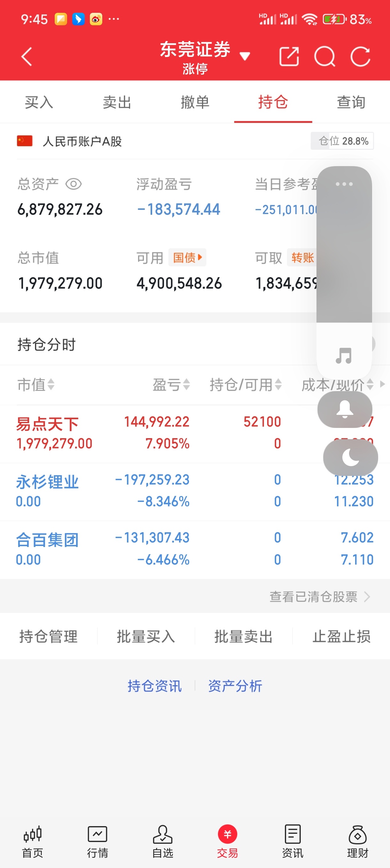Open 自选 in bottom navigation

click(x=162, y=842)
